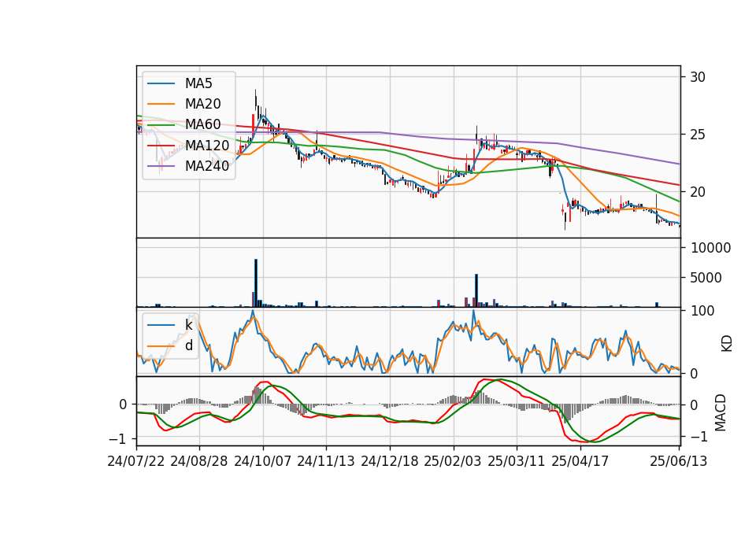Viewport: 756px width, 543px height.
Task: Click the blue MA5 legend line sample
Action: coord(161,84)
